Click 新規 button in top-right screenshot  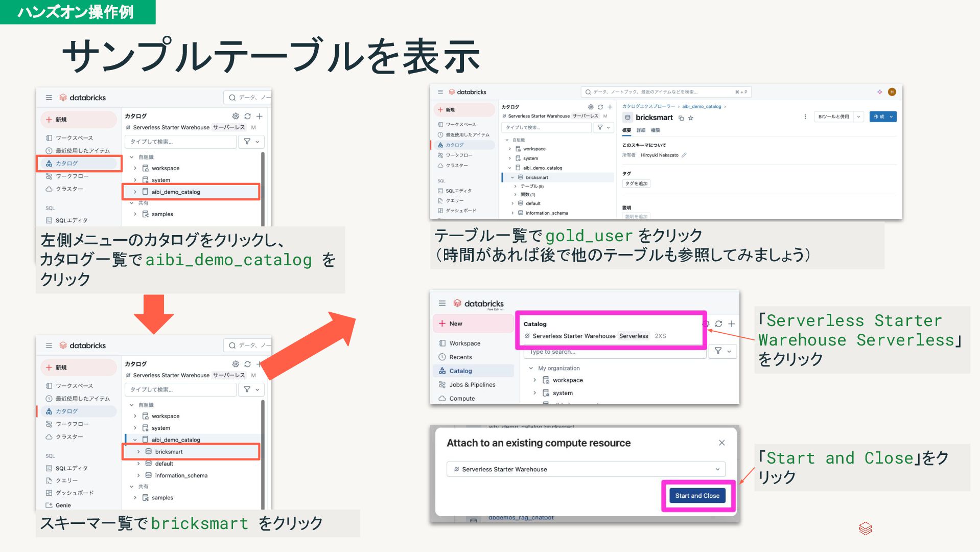464,110
